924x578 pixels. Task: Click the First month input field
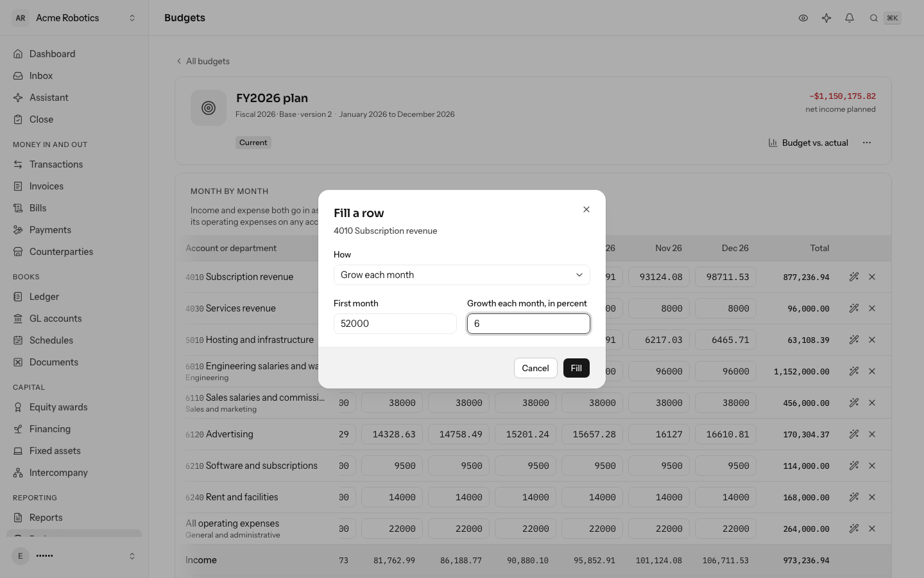pos(395,324)
